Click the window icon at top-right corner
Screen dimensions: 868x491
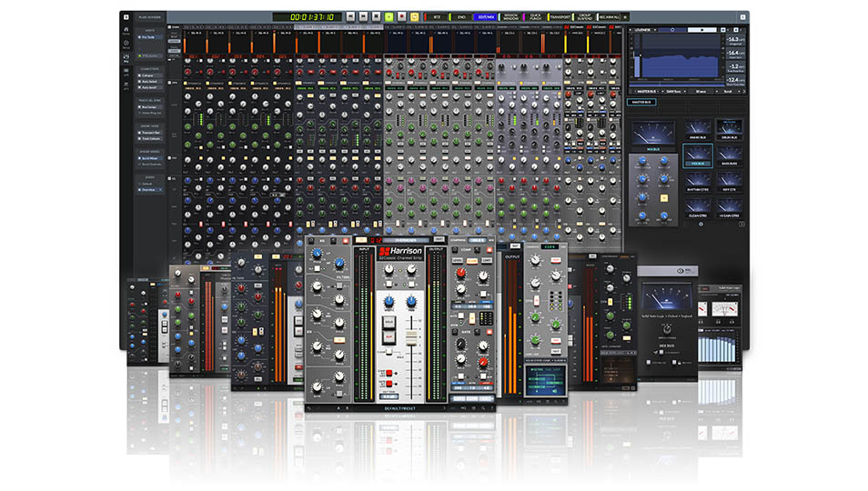coord(742,17)
